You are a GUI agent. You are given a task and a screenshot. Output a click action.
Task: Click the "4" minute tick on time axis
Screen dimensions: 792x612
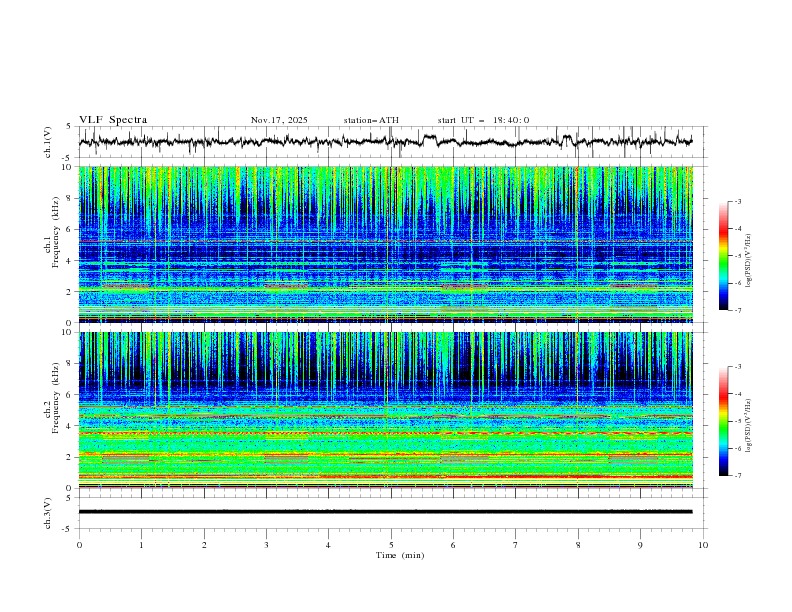pos(328,545)
